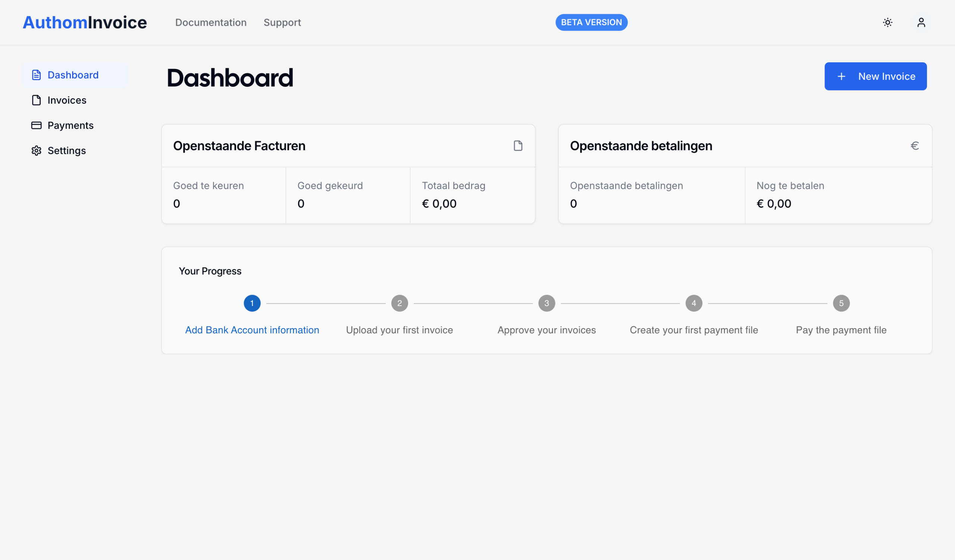Select progress step 2 circle

click(x=400, y=303)
